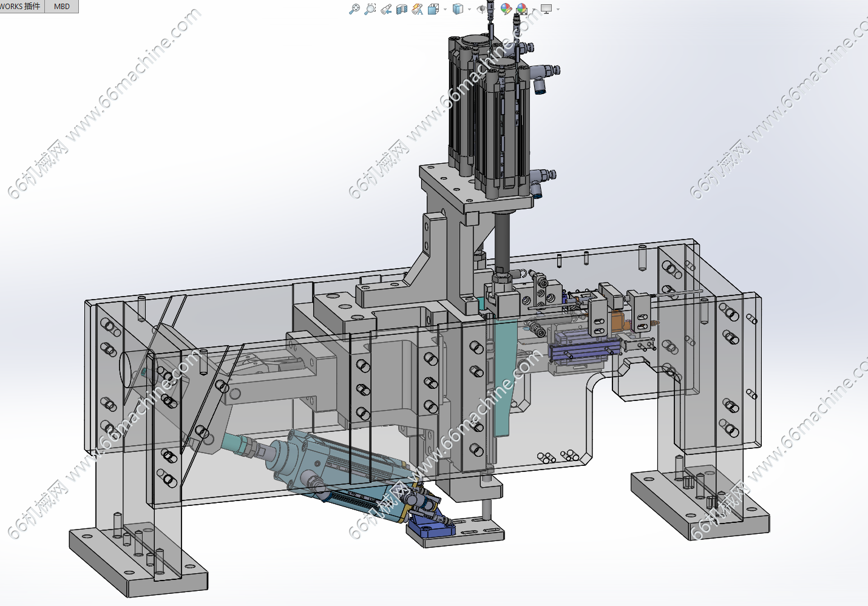Expand the View Orientation dropdown arrow
This screenshot has width=868, height=606.
tap(444, 9)
